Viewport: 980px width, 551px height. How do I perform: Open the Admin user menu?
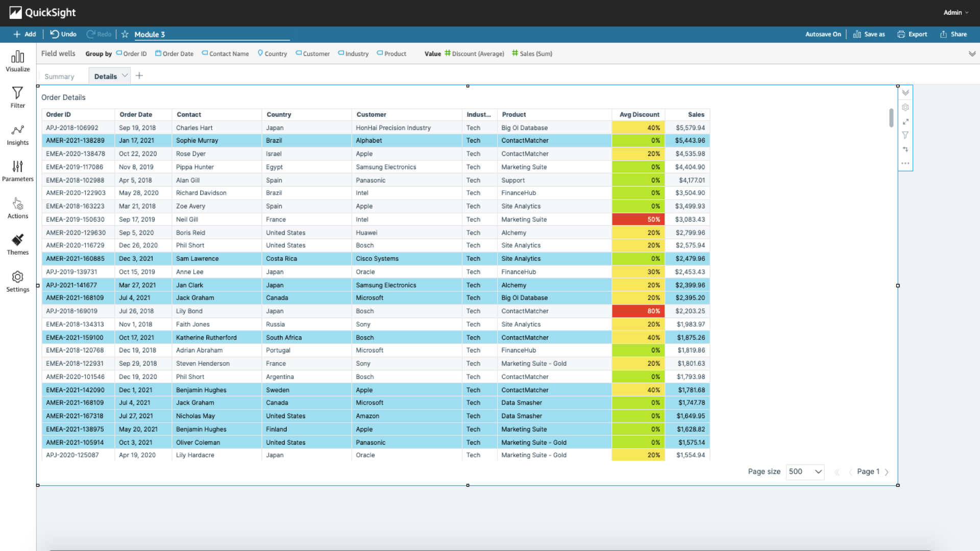tap(955, 12)
